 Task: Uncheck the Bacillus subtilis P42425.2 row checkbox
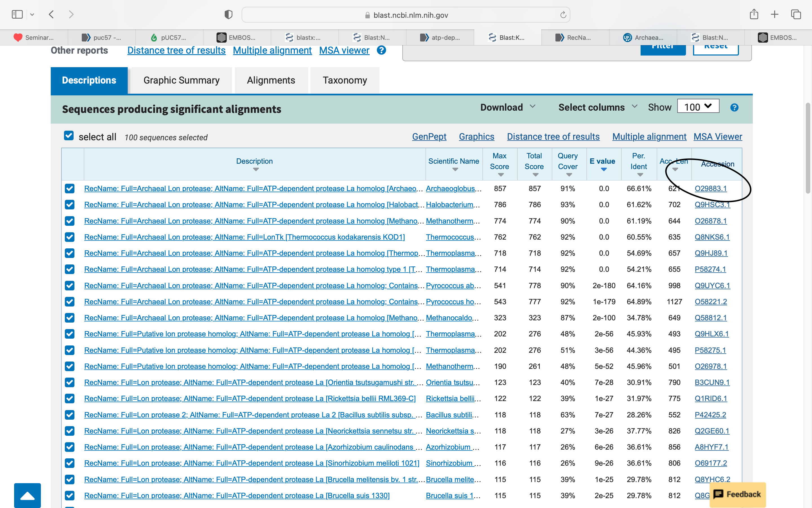pos(69,415)
